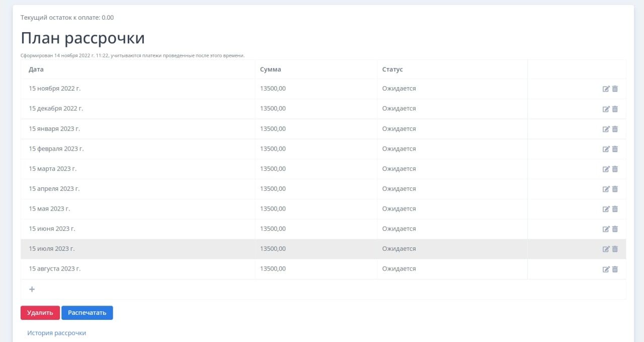Viewport: 644px width, 342px height.
Task: Edit the 15 июня 2023 installment
Action: point(606,229)
